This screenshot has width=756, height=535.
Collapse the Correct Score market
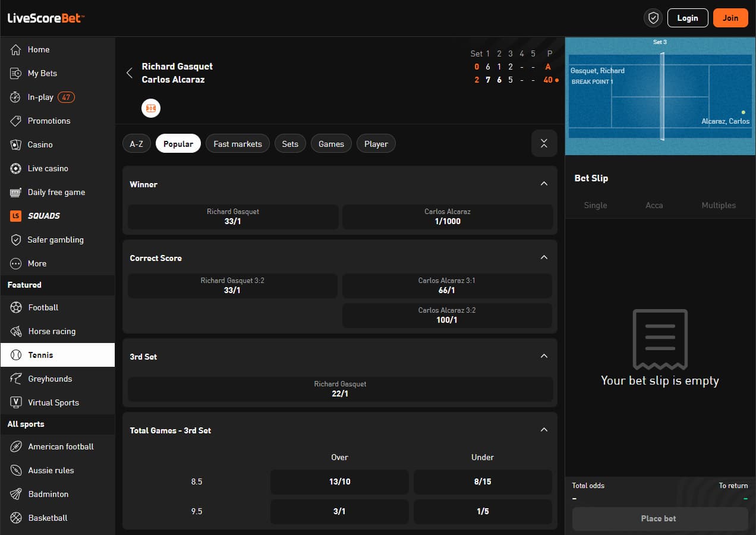pyautogui.click(x=544, y=257)
